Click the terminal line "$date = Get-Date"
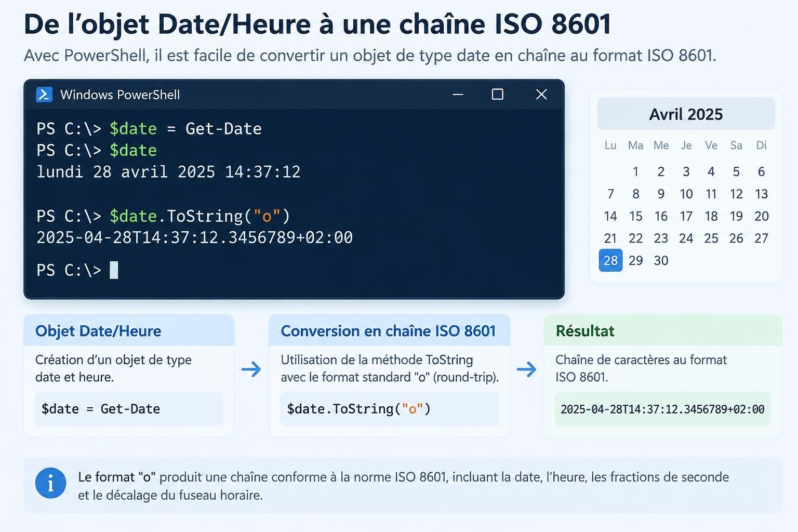 click(x=149, y=129)
